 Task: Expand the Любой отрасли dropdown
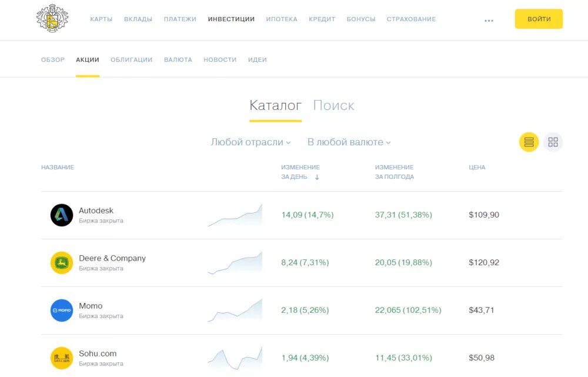tap(250, 142)
